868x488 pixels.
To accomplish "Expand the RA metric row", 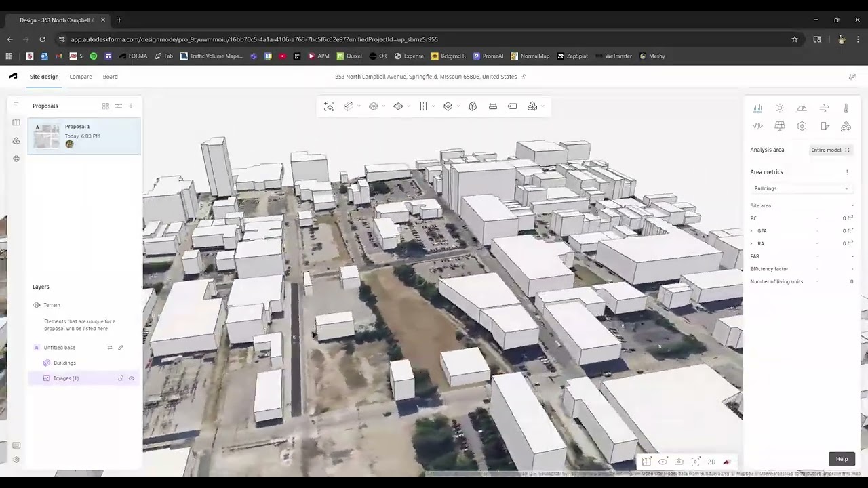I will click(751, 243).
